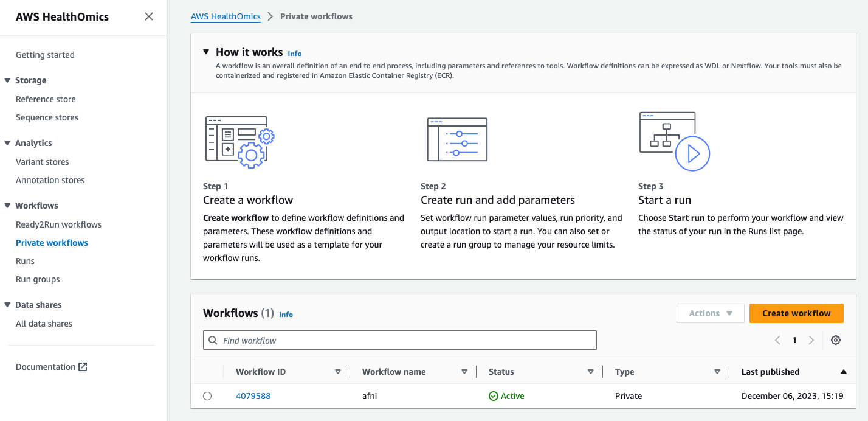This screenshot has height=421, width=868.
Task: Collapse the Analytics navigation group
Action: click(7, 143)
